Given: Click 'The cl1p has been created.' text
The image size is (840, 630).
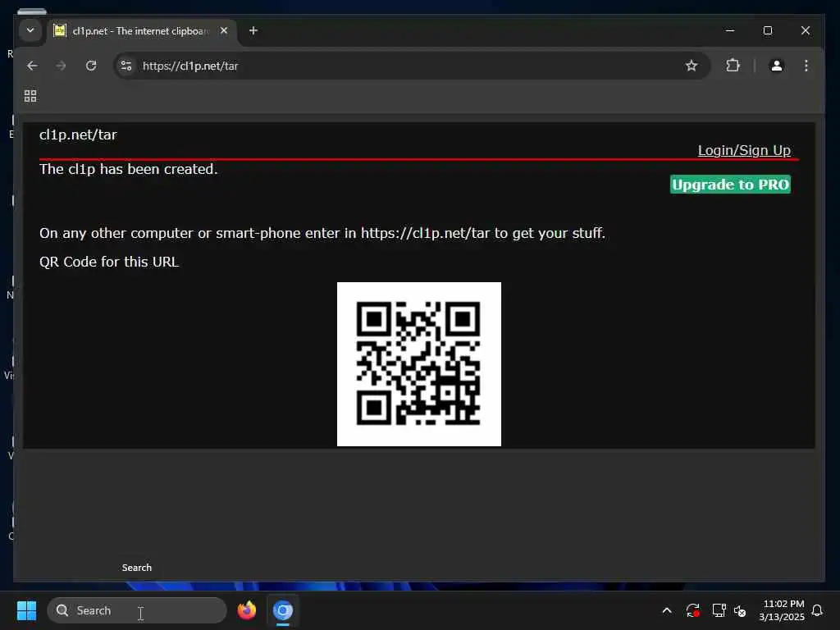Looking at the screenshot, I should pyautogui.click(x=129, y=169).
